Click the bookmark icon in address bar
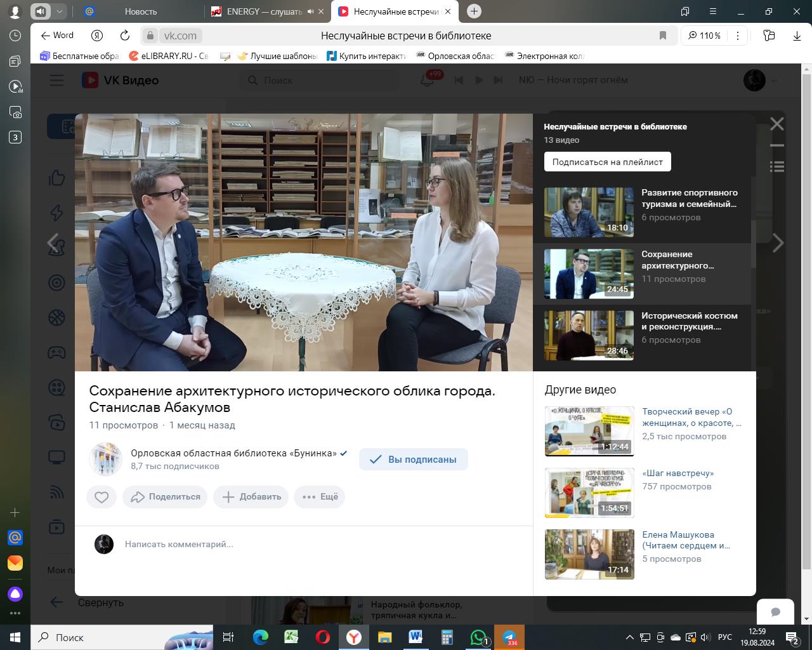812x650 pixels. point(663,36)
